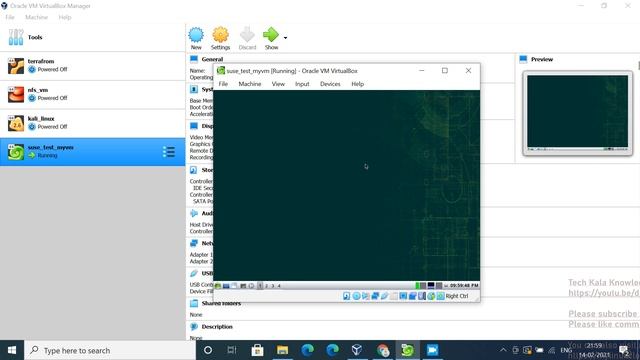
Task: Click optical disc indicator in VM status bar
Action: [356, 296]
